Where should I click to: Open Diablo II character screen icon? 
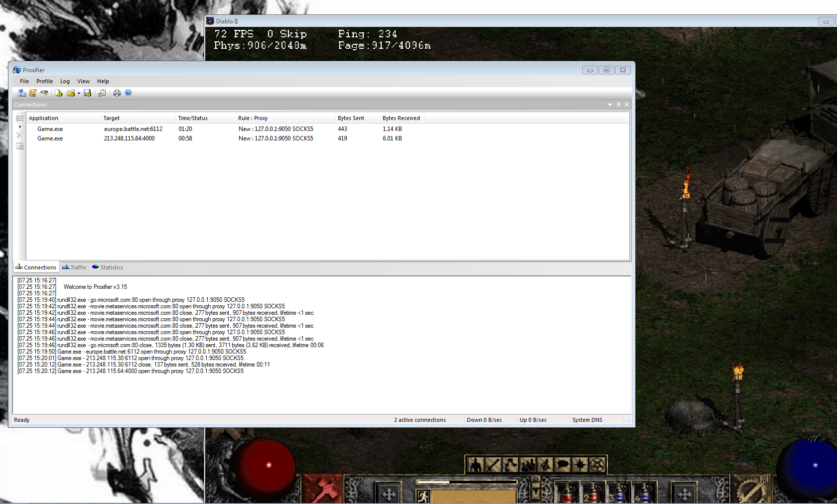pyautogui.click(x=476, y=465)
